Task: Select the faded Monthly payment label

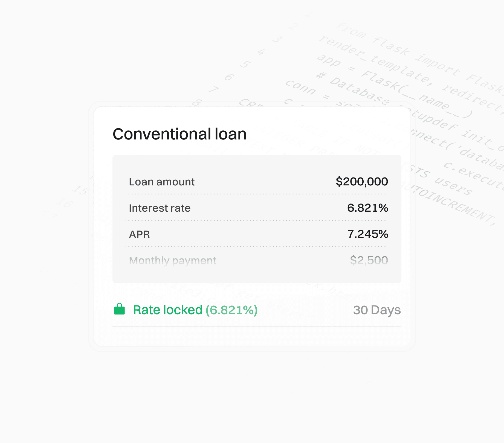Action: click(x=173, y=261)
